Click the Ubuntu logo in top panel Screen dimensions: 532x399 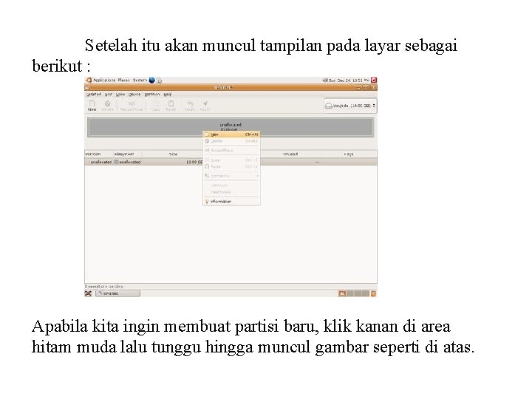pos(89,80)
